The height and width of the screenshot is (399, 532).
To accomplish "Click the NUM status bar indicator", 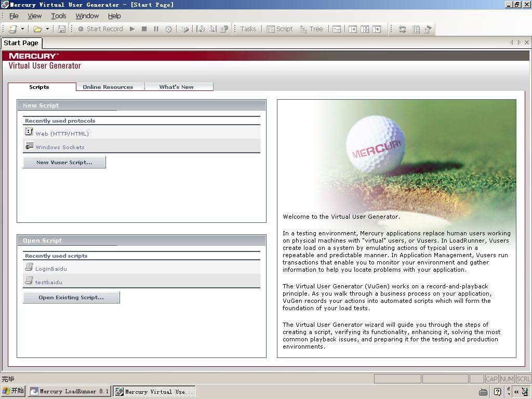I will coord(507,379).
